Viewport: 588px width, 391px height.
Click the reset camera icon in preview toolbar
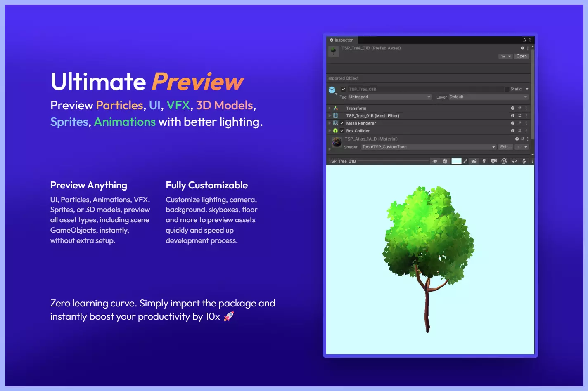click(x=504, y=161)
